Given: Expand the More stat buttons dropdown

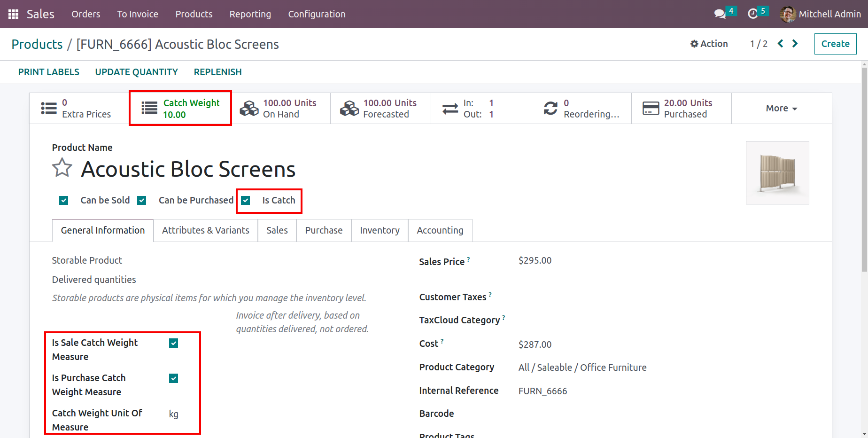Looking at the screenshot, I should (x=782, y=108).
